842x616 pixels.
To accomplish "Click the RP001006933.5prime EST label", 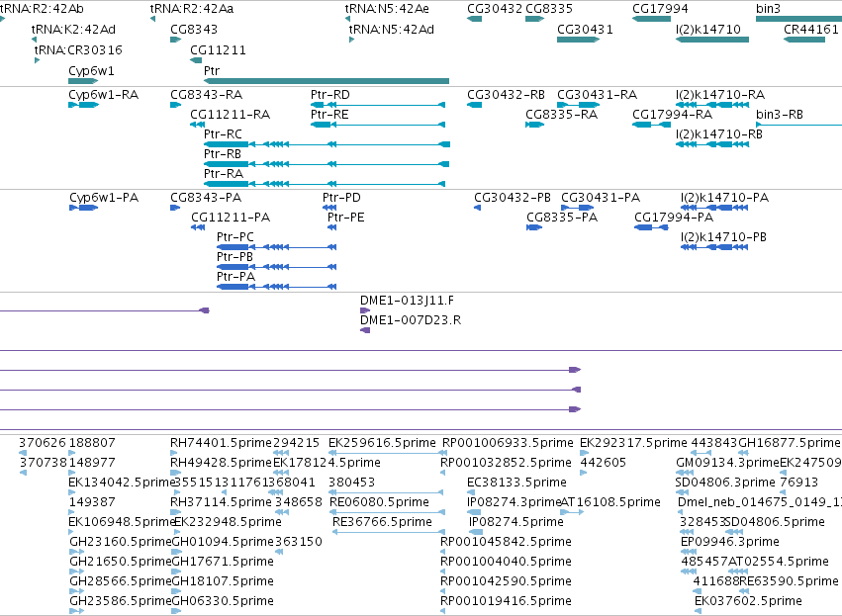I will [508, 443].
